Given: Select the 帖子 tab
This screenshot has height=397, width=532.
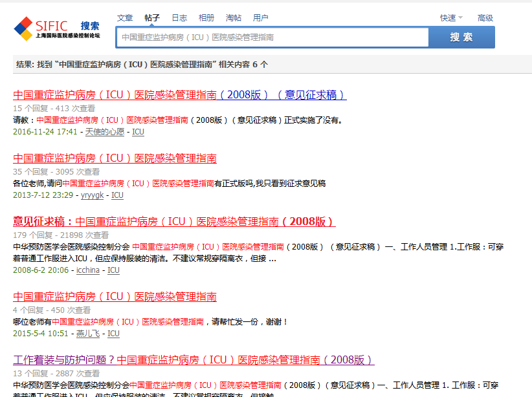Looking at the screenshot, I should (x=152, y=17).
